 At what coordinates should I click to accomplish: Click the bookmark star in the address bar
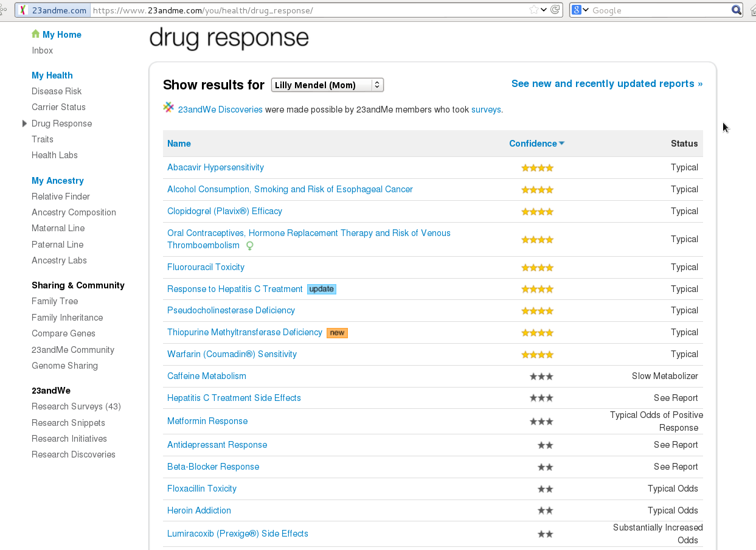coord(533,10)
